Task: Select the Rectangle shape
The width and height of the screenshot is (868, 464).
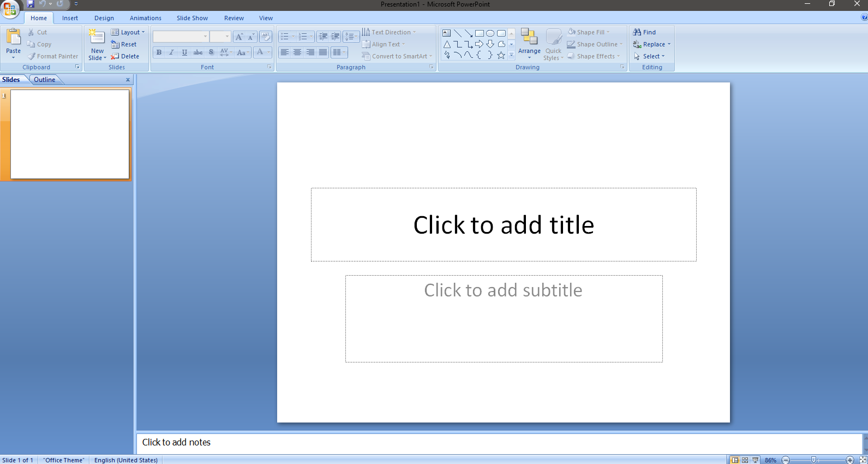Action: tap(479, 33)
